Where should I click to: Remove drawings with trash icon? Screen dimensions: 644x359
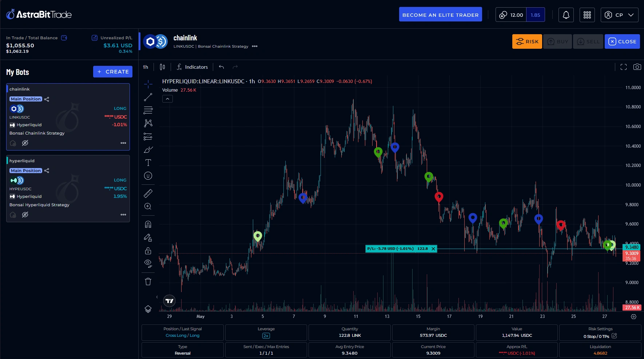[x=148, y=282]
